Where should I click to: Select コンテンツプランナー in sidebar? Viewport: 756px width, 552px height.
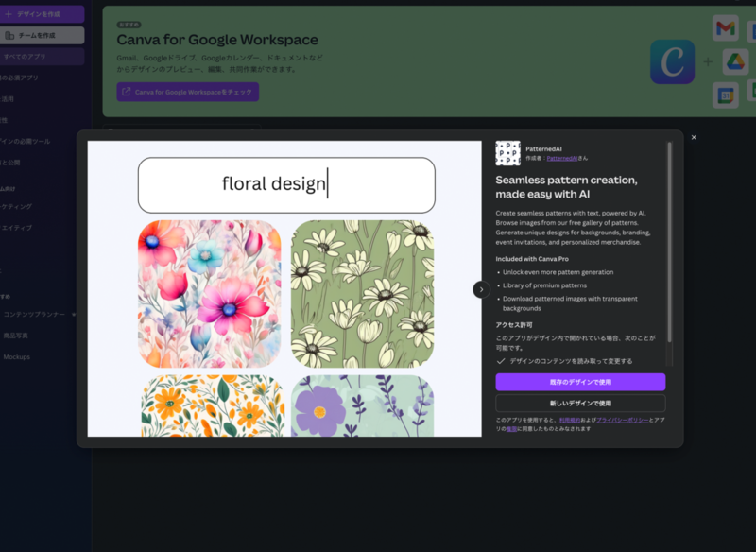point(34,315)
